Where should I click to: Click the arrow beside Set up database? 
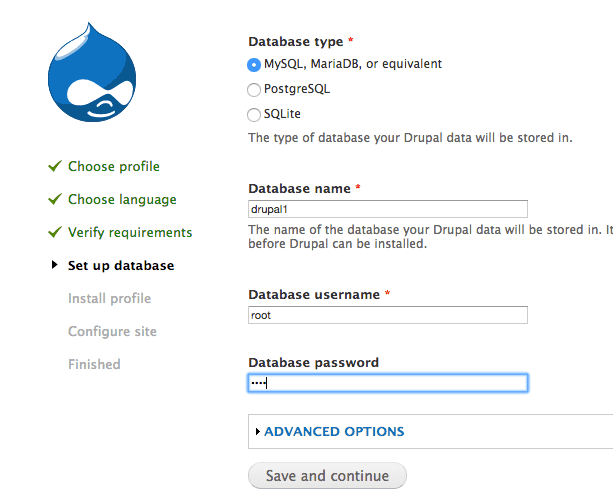pos(54,265)
